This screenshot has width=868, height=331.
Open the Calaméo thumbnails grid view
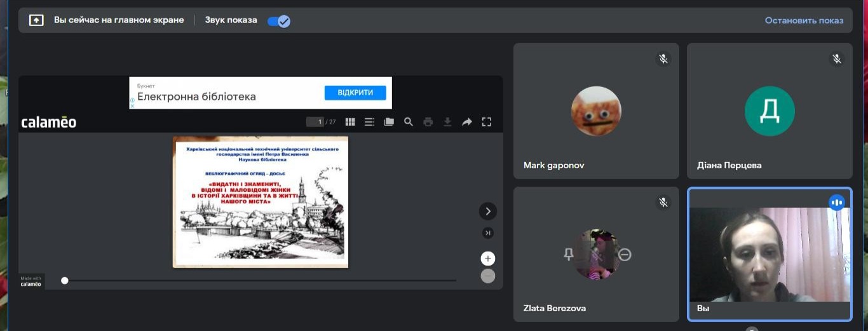pos(349,122)
